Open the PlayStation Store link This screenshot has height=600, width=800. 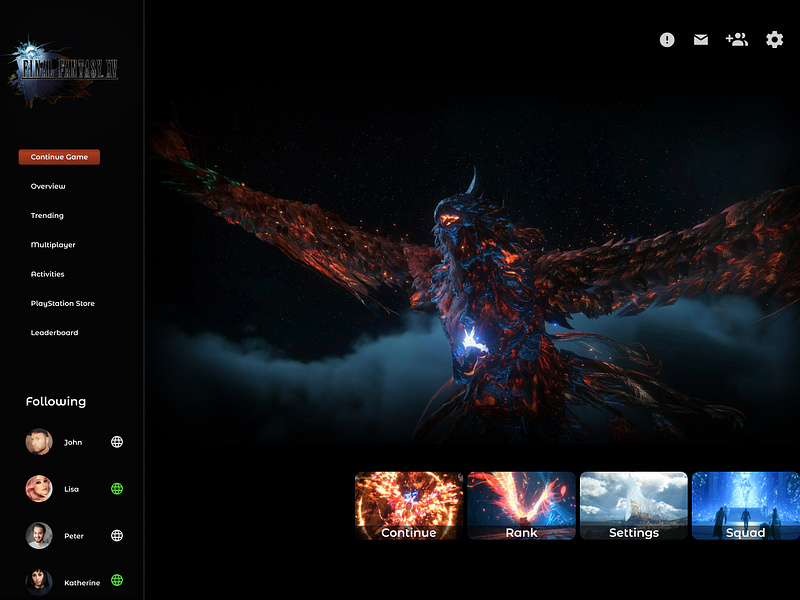tap(63, 303)
